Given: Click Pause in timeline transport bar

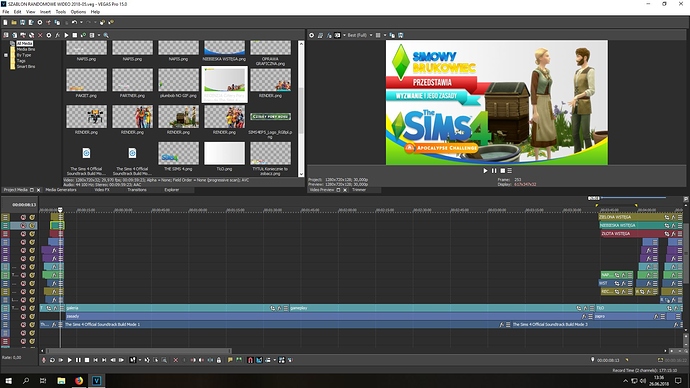Looking at the screenshot, I should pyautogui.click(x=78, y=360).
